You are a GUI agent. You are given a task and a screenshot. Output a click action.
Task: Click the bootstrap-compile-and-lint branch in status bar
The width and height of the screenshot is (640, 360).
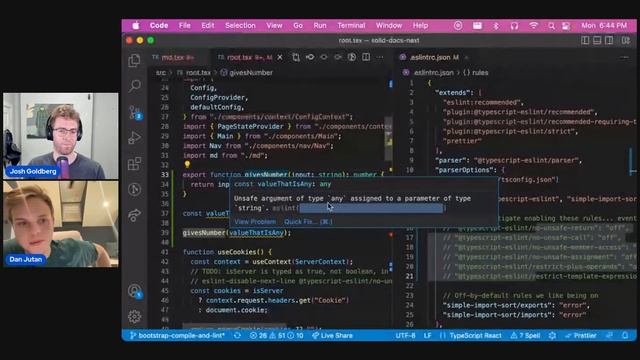tap(178, 336)
